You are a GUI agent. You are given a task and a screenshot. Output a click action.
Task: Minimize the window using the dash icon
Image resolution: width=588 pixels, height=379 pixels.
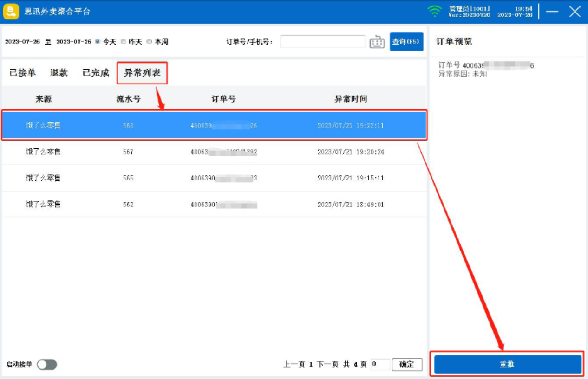click(x=552, y=12)
